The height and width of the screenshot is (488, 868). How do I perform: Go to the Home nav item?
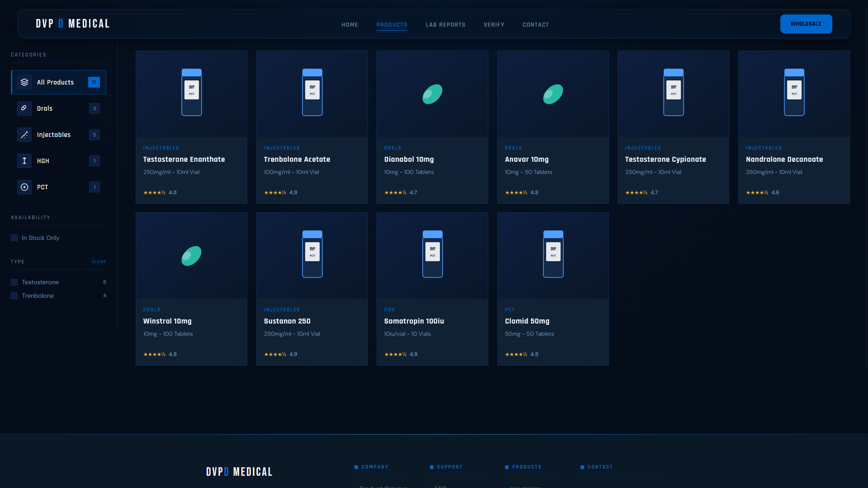coord(350,25)
